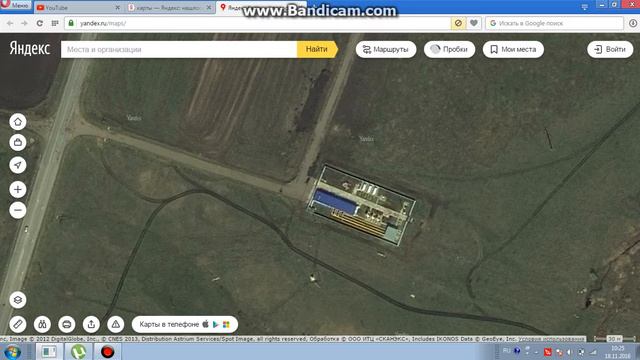Click the taskbar clock
The height and width of the screenshot is (360, 640).
click(618, 352)
